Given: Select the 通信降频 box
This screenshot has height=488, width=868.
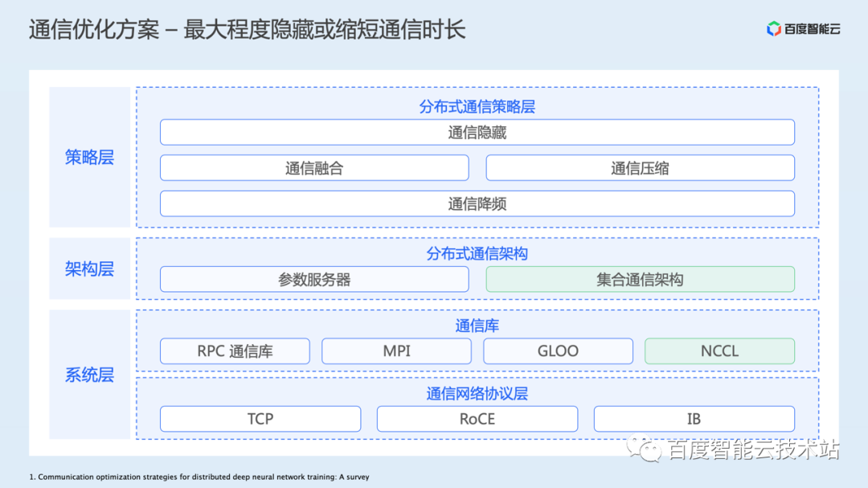Looking at the screenshot, I should click(x=477, y=203).
